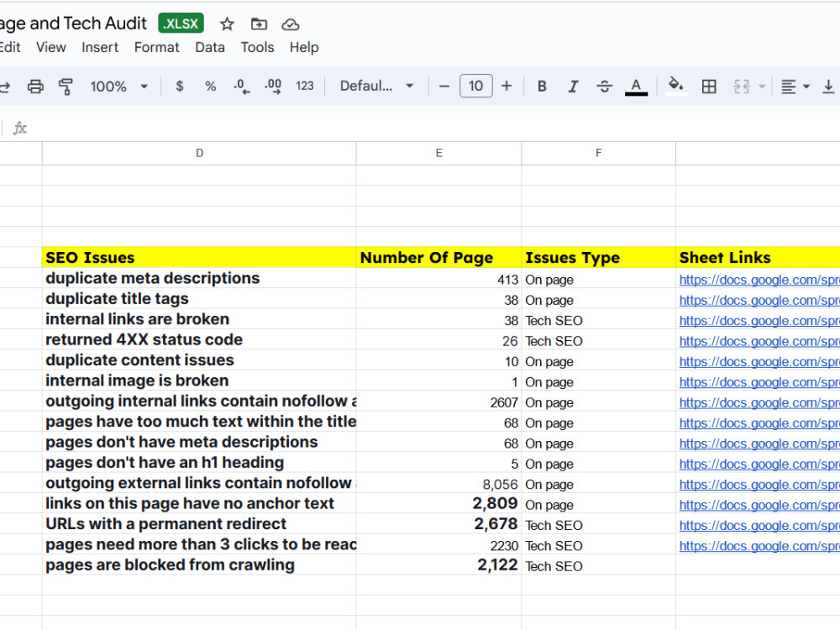840x630 pixels.
Task: Activate the paint format tool
Action: 66,87
